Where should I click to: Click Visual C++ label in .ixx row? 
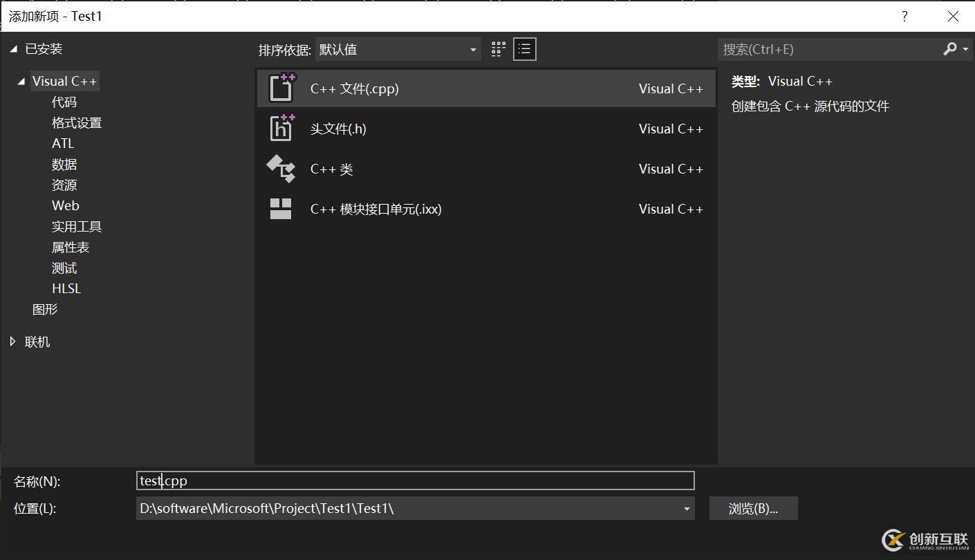(x=671, y=209)
